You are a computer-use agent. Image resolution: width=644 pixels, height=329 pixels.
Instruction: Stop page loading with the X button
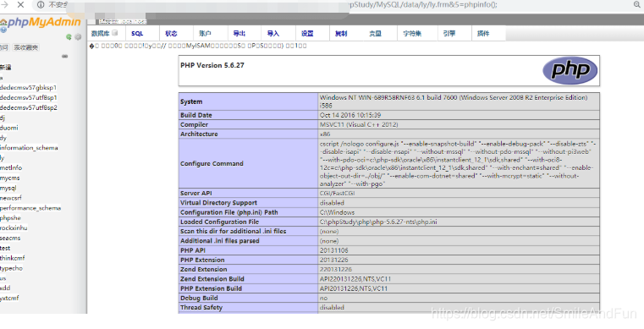[x=20, y=5]
